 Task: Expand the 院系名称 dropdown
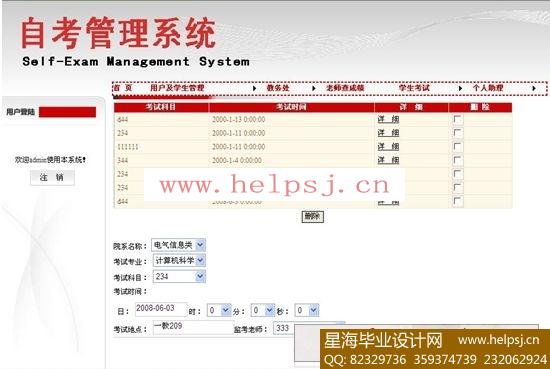pyautogui.click(x=178, y=245)
